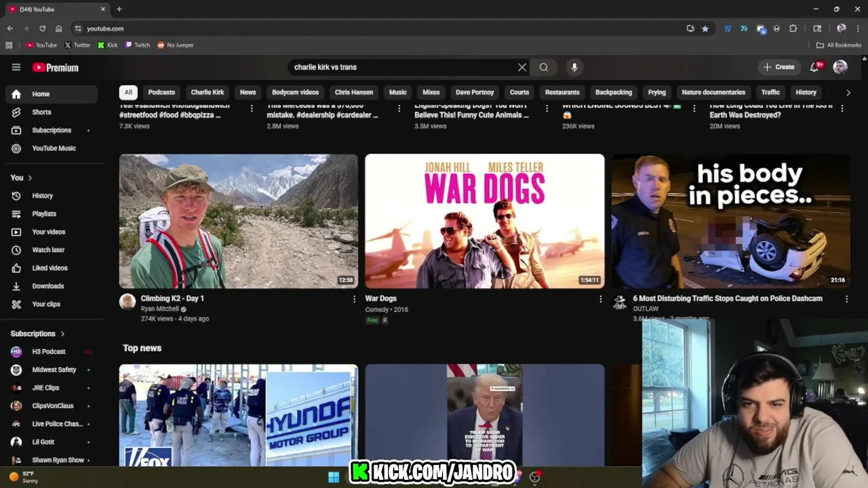Select the All filter chip
Screen dimensions: 868x488
(128, 92)
